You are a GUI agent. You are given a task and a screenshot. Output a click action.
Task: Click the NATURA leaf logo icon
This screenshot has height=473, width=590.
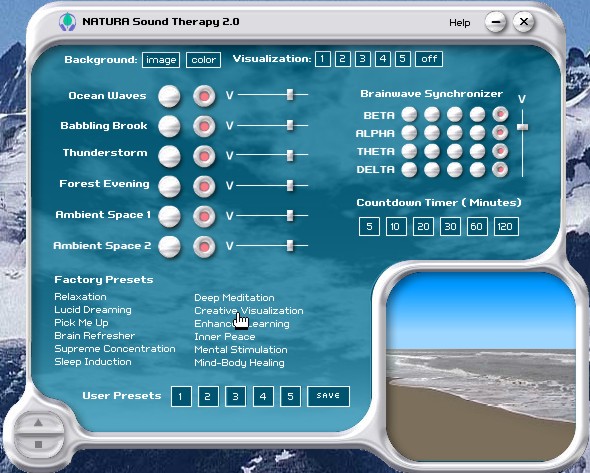[67, 22]
